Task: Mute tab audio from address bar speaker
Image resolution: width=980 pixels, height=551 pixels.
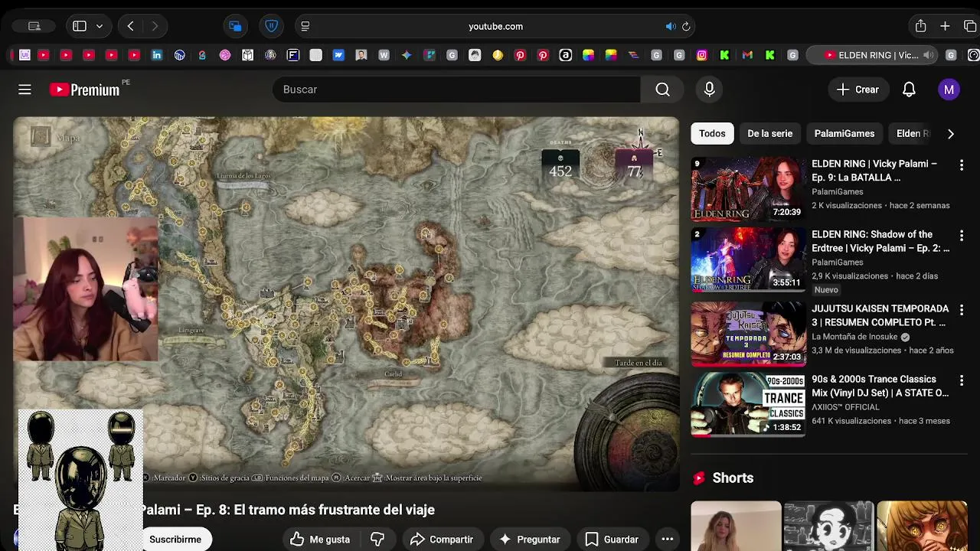Action: (671, 26)
